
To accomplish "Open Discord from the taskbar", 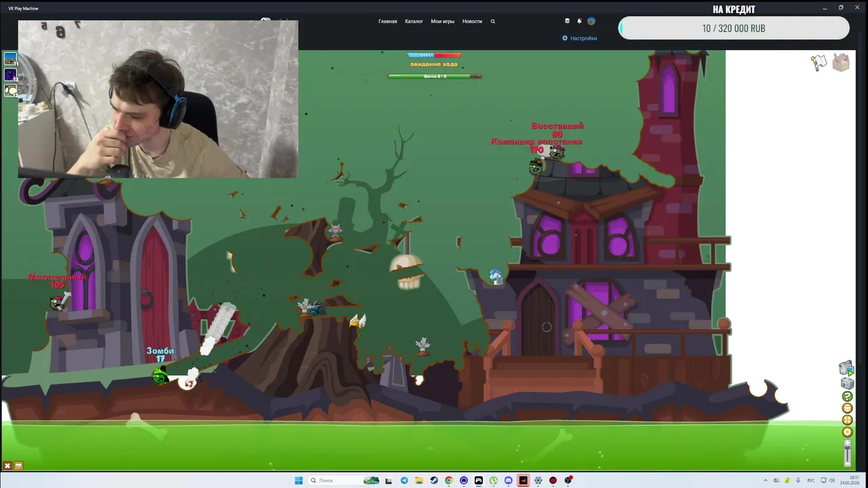I will pyautogui.click(x=509, y=481).
